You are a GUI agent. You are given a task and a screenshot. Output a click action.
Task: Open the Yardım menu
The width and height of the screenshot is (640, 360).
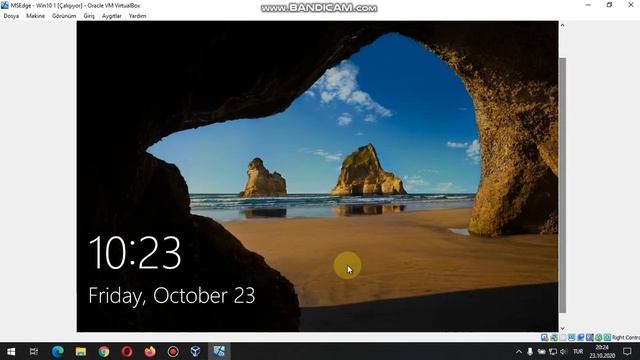point(138,16)
